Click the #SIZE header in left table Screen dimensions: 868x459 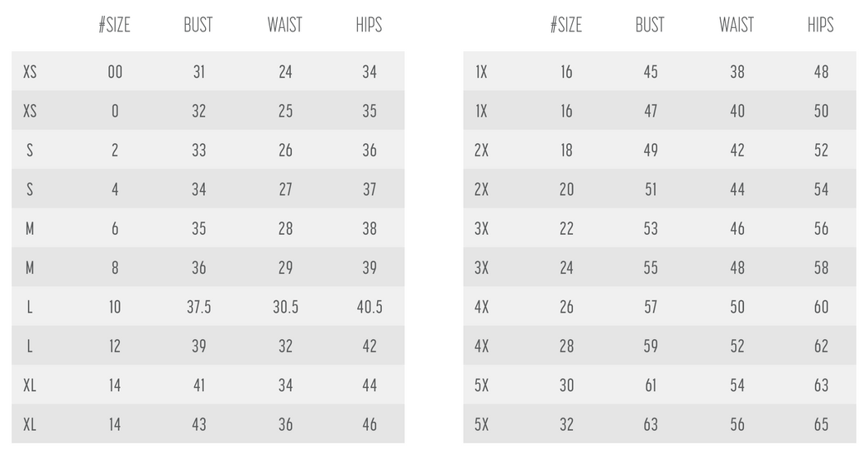tap(114, 25)
